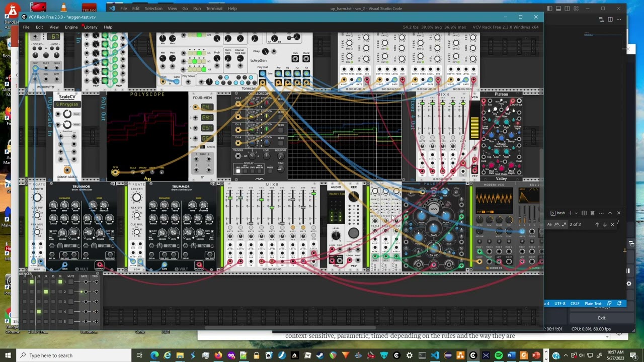Select Plain Text language mode in status bar
The image size is (644, 362).
pos(593,304)
